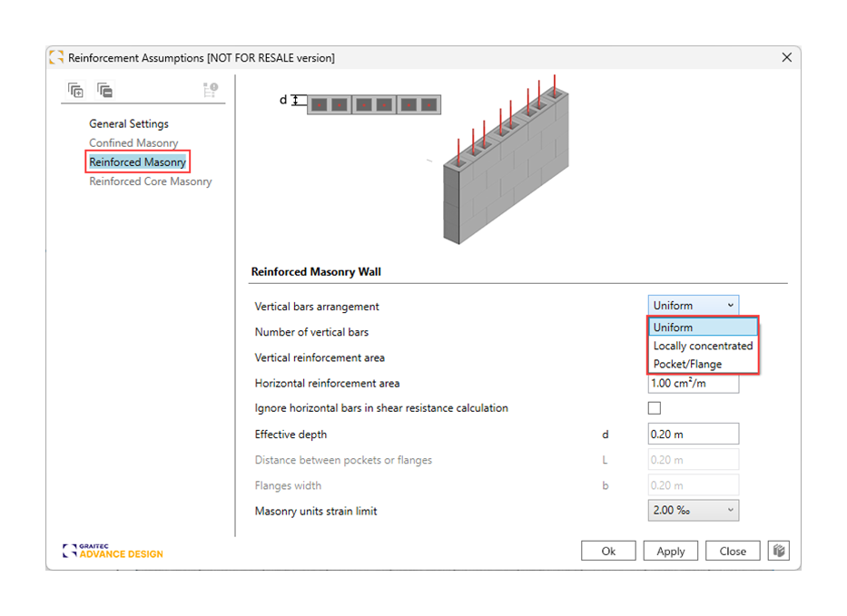Click the Close button
Image resolution: width=847 pixels, height=616 pixels.
coord(733,551)
